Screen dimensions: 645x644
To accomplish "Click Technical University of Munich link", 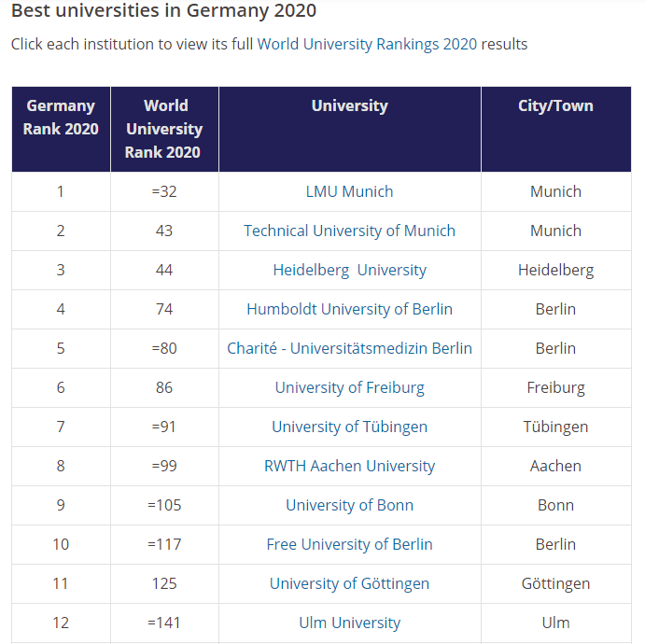I will point(350,231).
